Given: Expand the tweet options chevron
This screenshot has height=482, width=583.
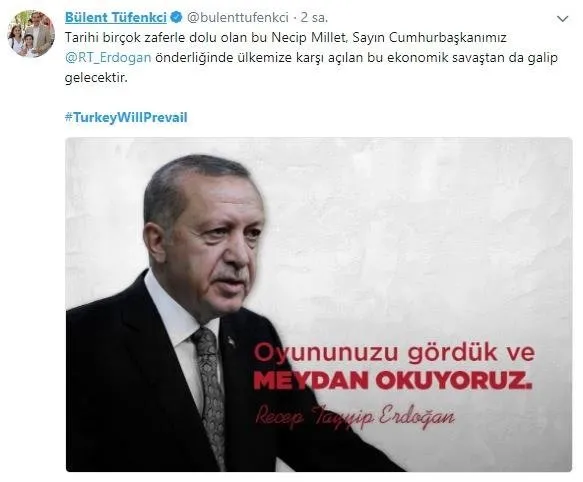Looking at the screenshot, I should point(563,19).
